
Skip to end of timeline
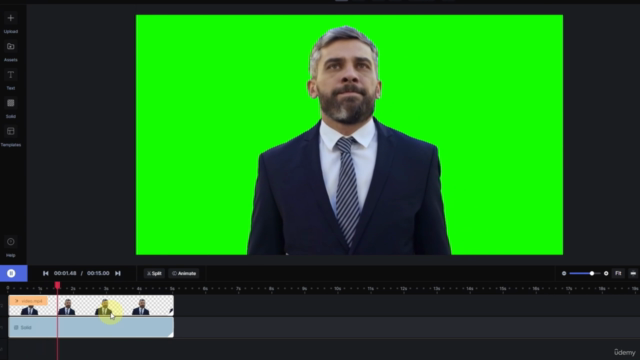[x=118, y=273]
